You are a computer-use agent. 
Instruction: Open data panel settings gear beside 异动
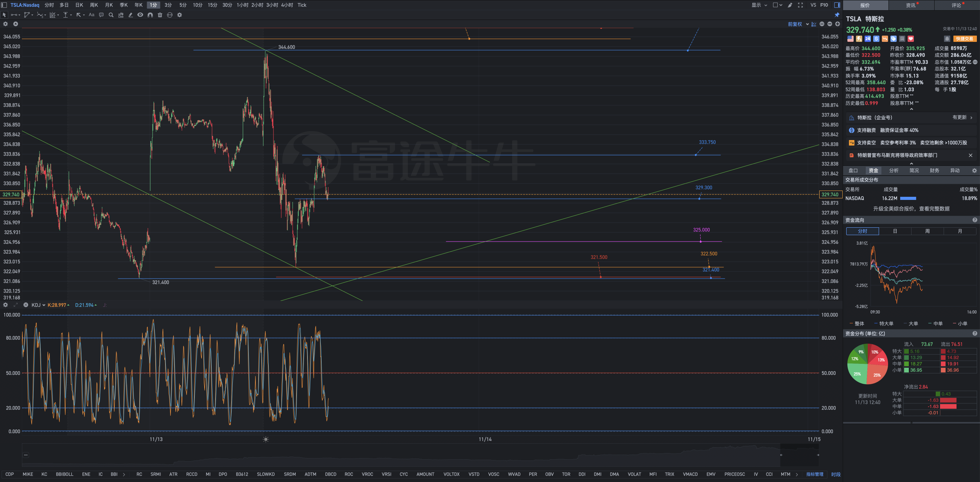[975, 171]
